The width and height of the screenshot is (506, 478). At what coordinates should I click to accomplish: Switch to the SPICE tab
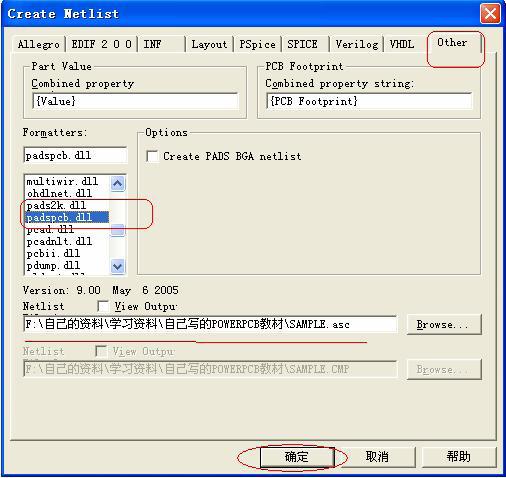[305, 44]
